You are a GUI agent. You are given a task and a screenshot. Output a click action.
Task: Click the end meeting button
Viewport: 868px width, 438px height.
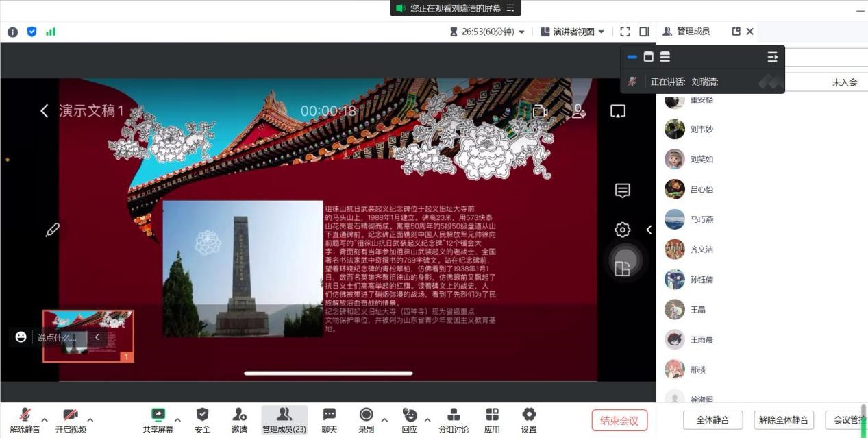point(619,420)
